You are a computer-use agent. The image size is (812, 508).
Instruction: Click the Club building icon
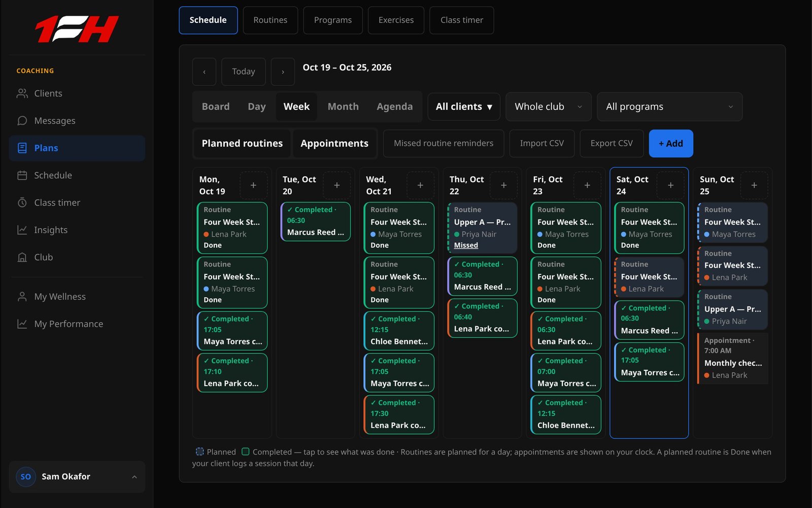click(22, 257)
